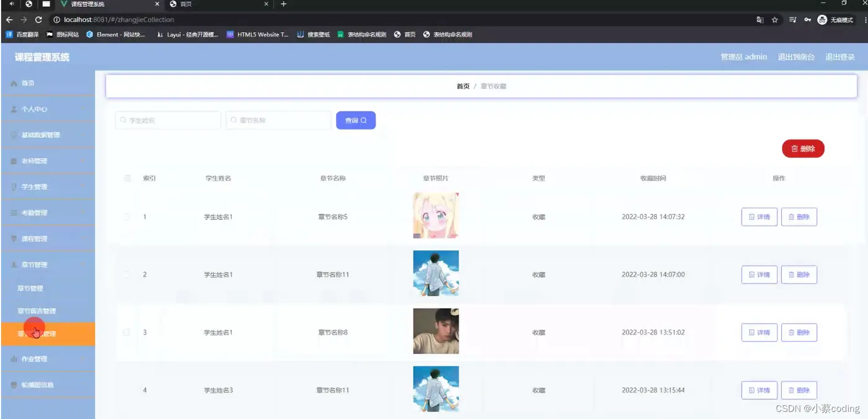This screenshot has height=419, width=868.
Task: Open the 图标网站 bookmark
Action: tap(63, 35)
